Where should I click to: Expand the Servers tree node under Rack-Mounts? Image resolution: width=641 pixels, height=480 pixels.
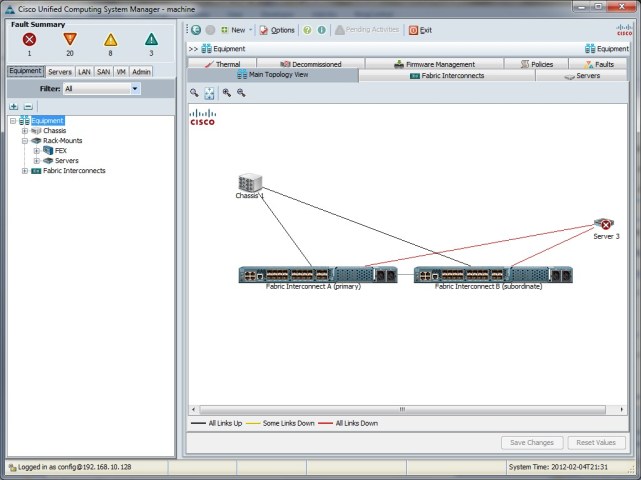pos(37,161)
